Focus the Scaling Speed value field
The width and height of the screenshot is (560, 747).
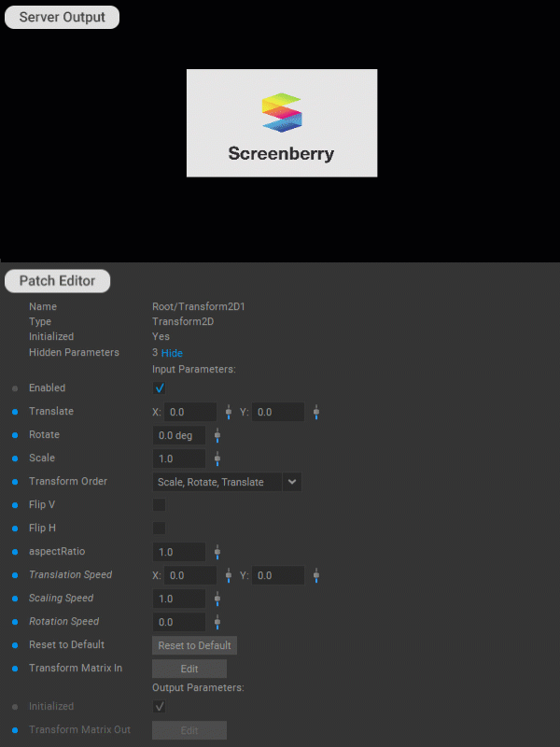[x=179, y=599]
